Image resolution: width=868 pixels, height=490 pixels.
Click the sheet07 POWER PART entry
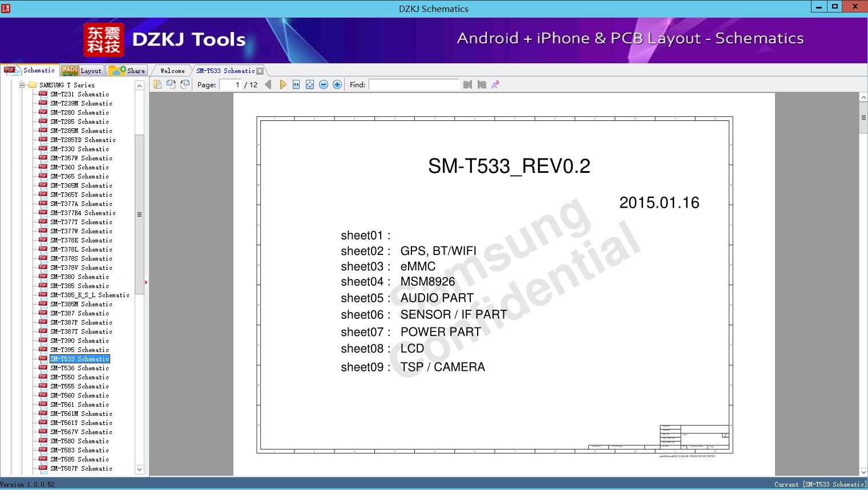[x=411, y=332]
